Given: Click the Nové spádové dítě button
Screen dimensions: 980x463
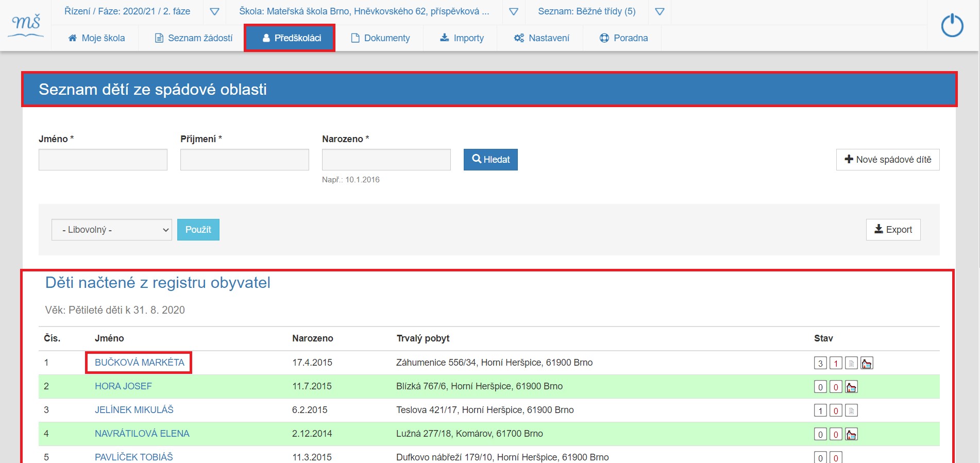Looking at the screenshot, I should point(888,160).
